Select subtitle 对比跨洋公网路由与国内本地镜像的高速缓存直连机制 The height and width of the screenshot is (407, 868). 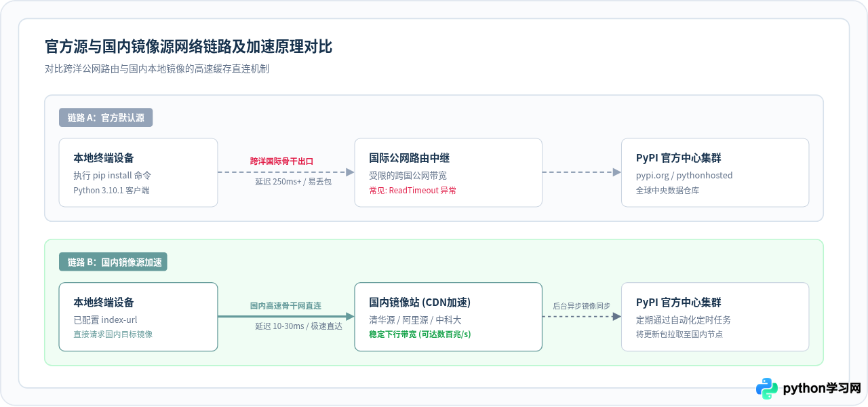pyautogui.click(x=157, y=69)
